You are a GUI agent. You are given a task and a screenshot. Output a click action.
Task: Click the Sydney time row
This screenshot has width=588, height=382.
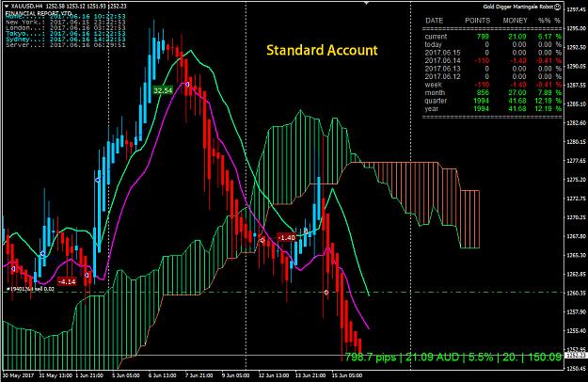(x=66, y=39)
